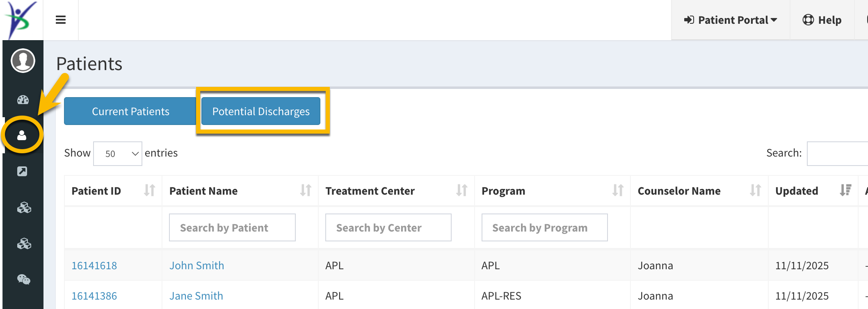Click the Search by Program field

pos(544,227)
